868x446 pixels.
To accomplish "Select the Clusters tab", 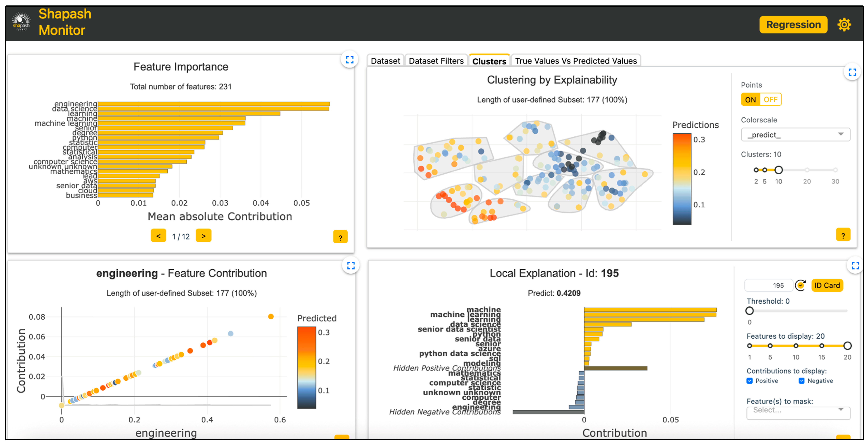I will 489,61.
